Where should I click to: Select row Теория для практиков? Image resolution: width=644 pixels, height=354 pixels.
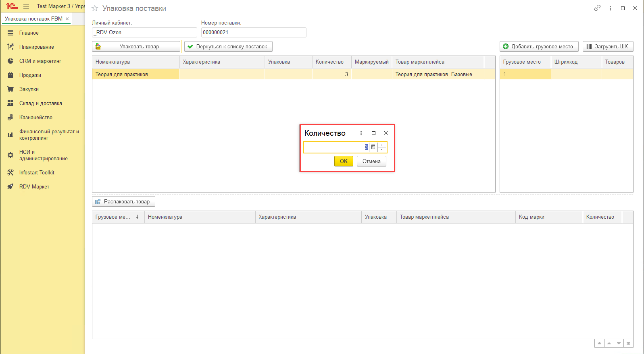point(294,74)
